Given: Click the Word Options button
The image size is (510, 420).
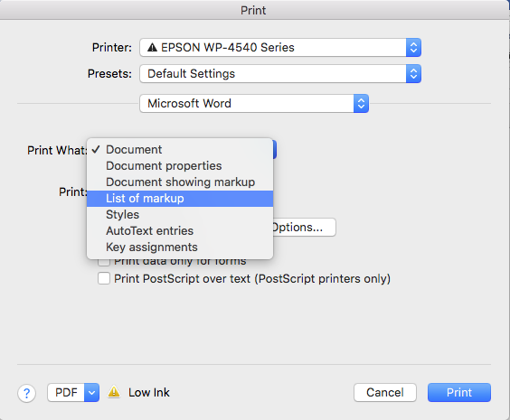Looking at the screenshot, I should pyautogui.click(x=305, y=227).
